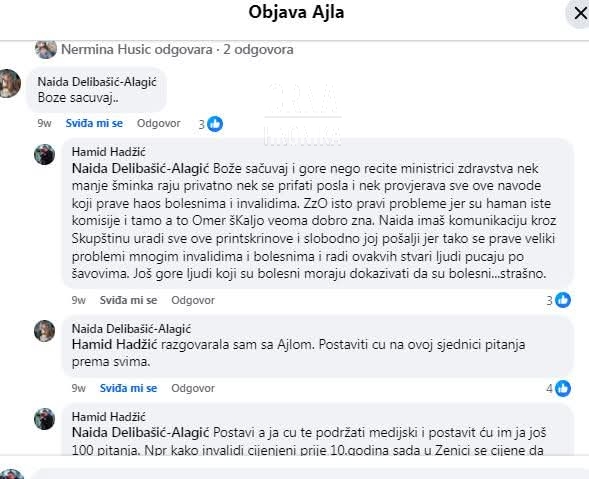
Task: Open Naida's avatar beside razgovarala reply
Action: tap(44, 331)
